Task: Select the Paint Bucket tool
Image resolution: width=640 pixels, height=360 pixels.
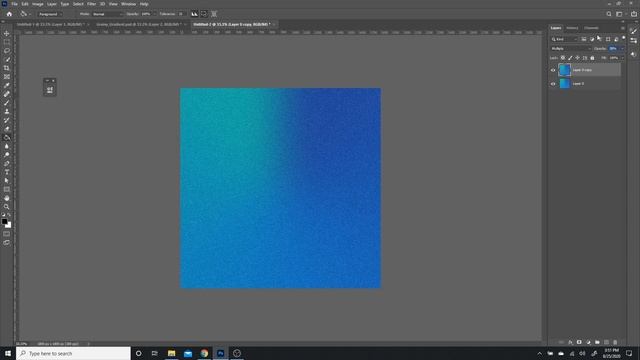Action: pyautogui.click(x=7, y=138)
